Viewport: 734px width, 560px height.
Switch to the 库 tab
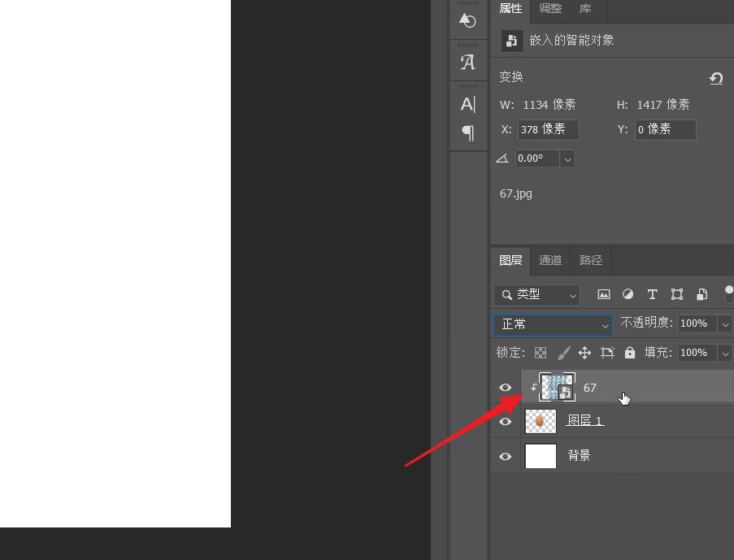coord(585,8)
